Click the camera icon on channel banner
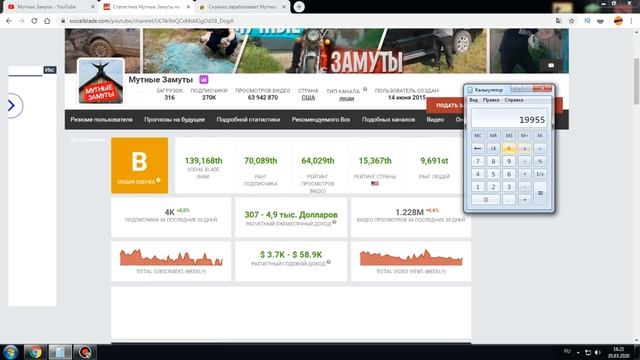 (x=551, y=65)
